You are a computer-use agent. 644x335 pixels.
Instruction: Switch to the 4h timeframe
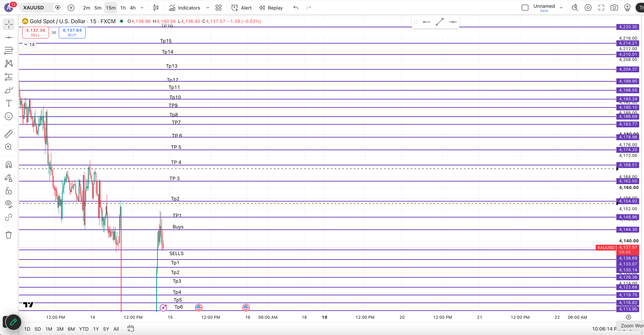pos(133,8)
